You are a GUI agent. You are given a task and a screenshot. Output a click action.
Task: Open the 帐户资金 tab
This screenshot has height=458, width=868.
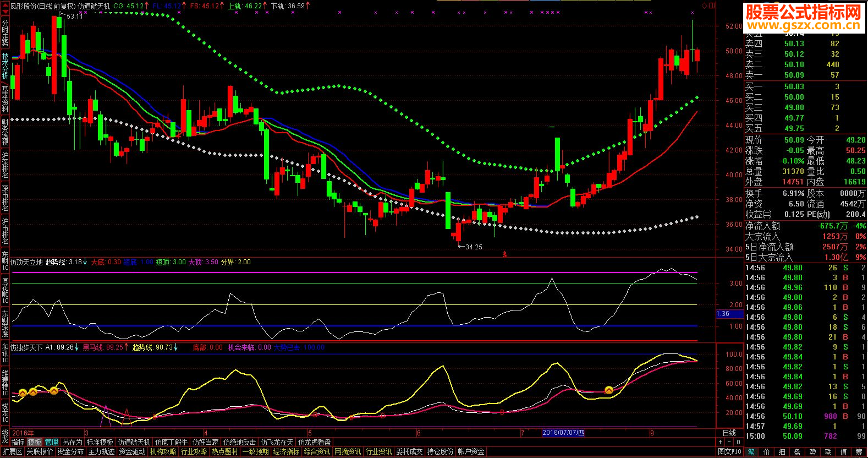[x=471, y=451]
